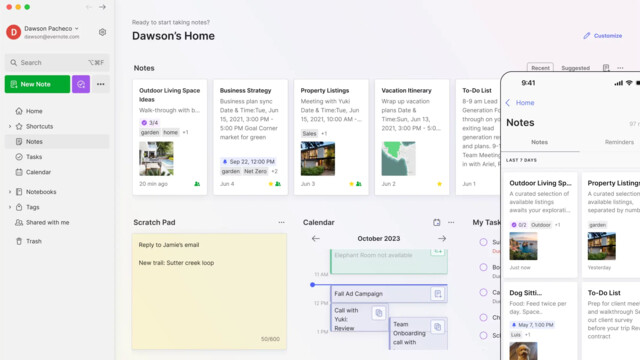Click the green New Note button
The height and width of the screenshot is (360, 640).
[37, 84]
